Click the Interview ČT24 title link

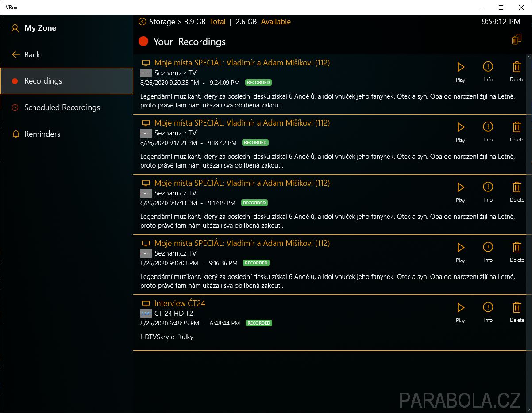[x=180, y=303]
